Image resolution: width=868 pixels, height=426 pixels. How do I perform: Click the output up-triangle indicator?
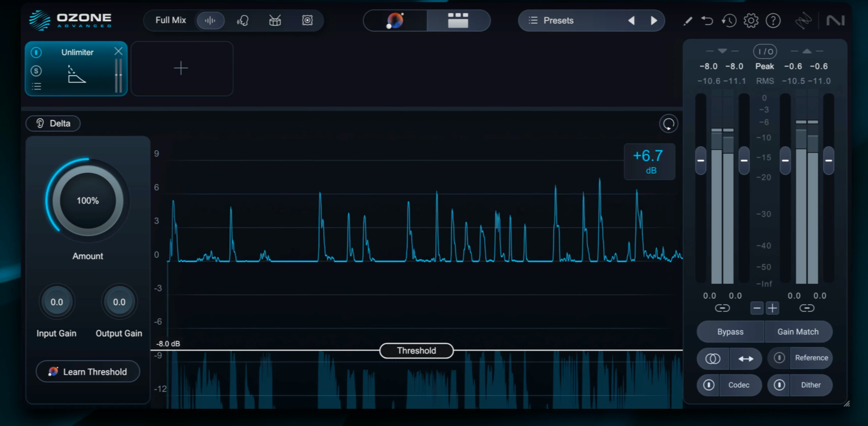(807, 51)
